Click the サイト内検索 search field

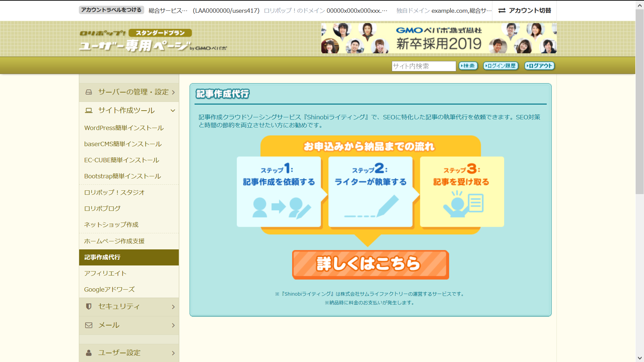(x=423, y=66)
